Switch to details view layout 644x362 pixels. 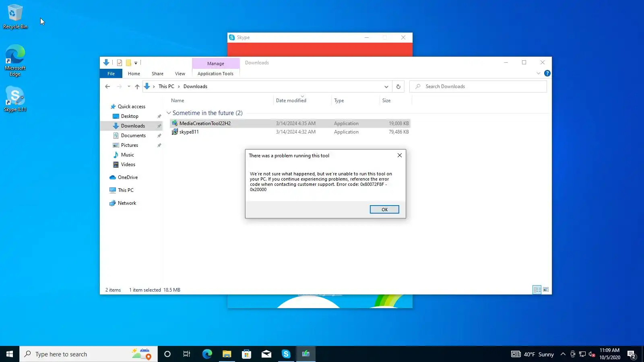coord(537,290)
